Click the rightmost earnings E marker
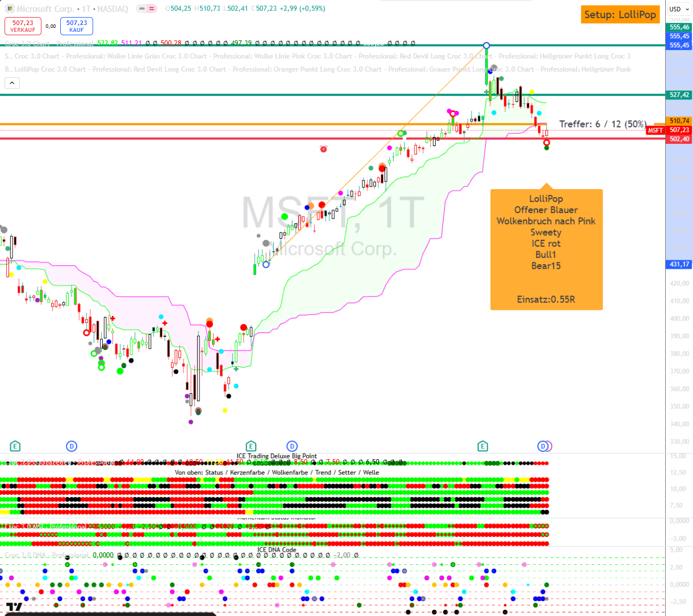The image size is (693, 616). [482, 446]
